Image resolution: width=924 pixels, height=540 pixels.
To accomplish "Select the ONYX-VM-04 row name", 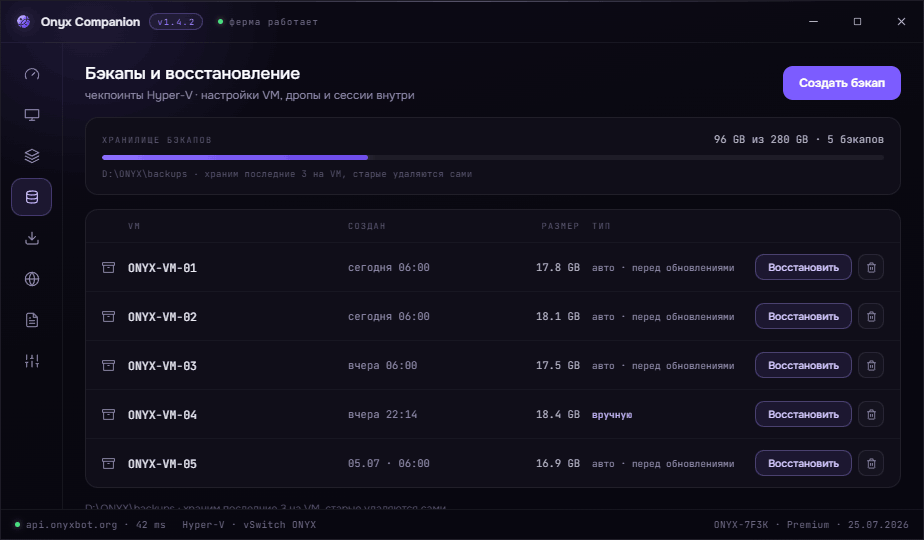I will tap(162, 414).
